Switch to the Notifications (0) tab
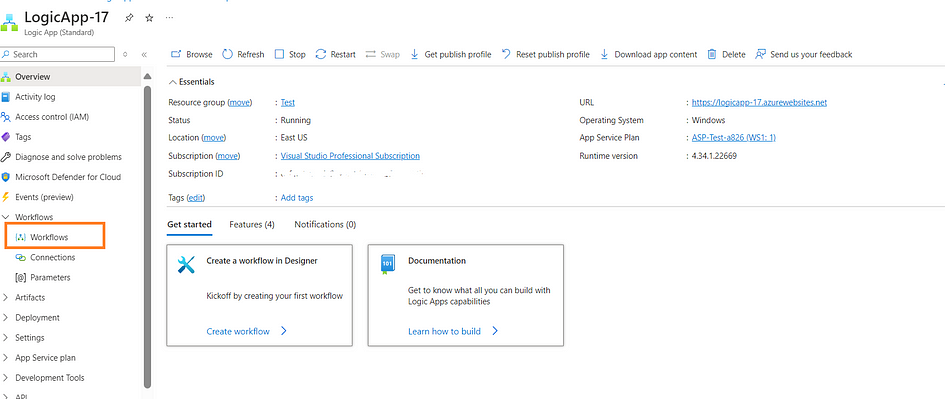Viewport: 945px width, 399px height. [325, 224]
